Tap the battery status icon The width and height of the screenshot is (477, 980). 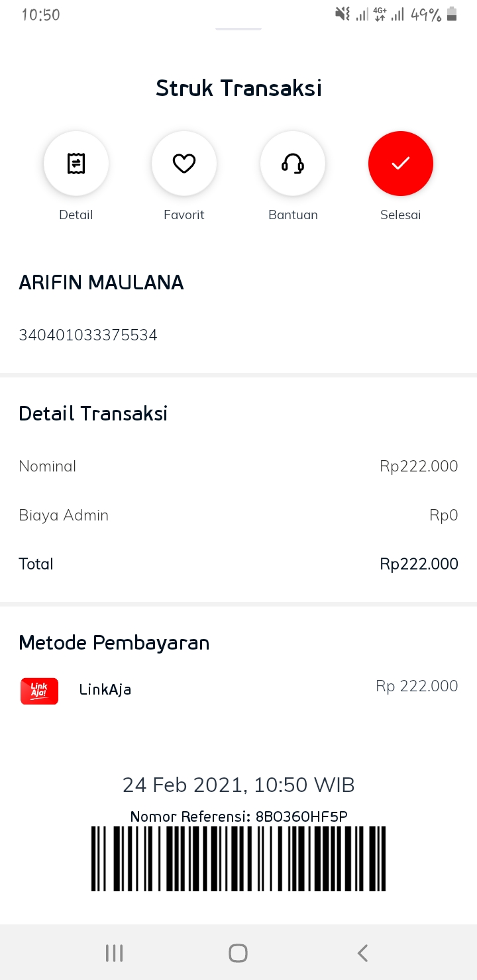click(x=452, y=14)
